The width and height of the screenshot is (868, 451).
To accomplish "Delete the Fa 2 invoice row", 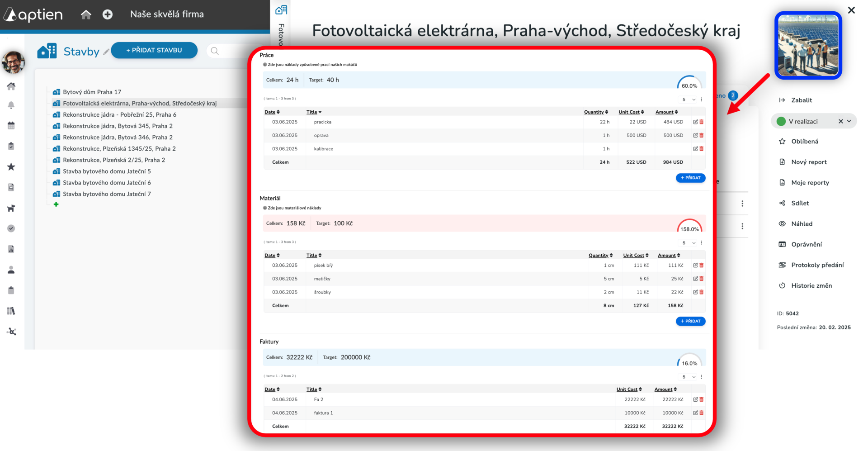I will pos(702,399).
